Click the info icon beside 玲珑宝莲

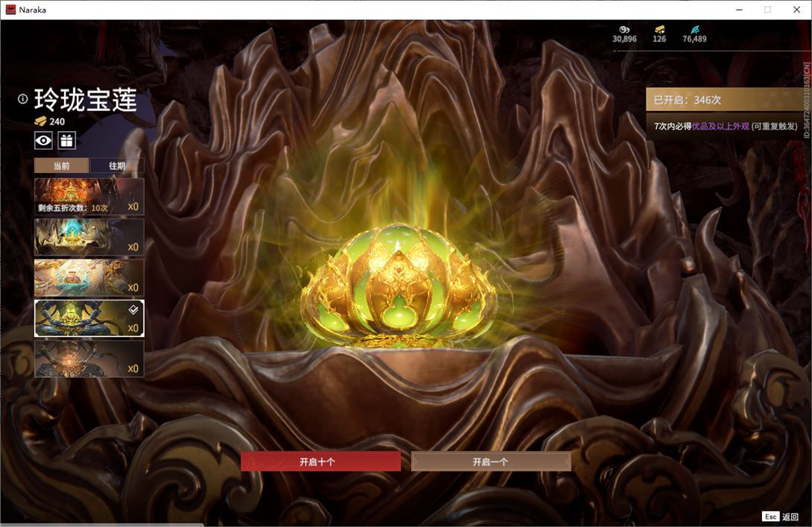tap(22, 99)
